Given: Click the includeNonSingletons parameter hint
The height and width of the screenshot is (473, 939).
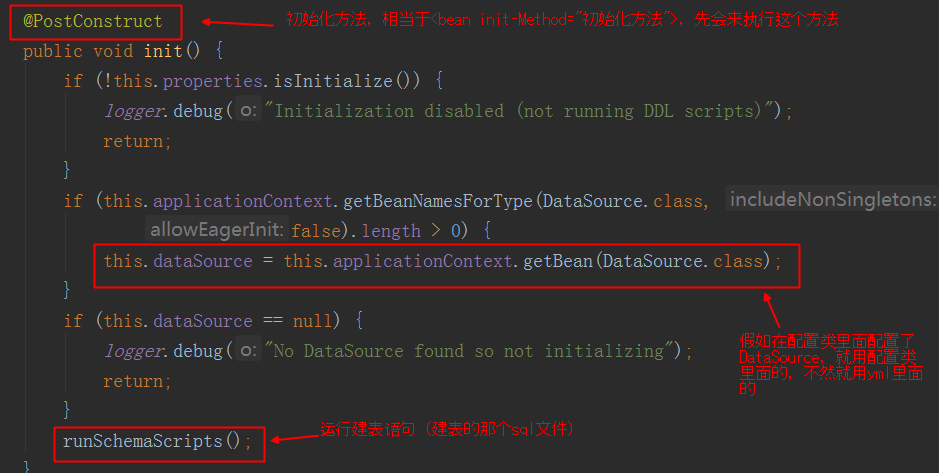Looking at the screenshot, I should click(832, 200).
